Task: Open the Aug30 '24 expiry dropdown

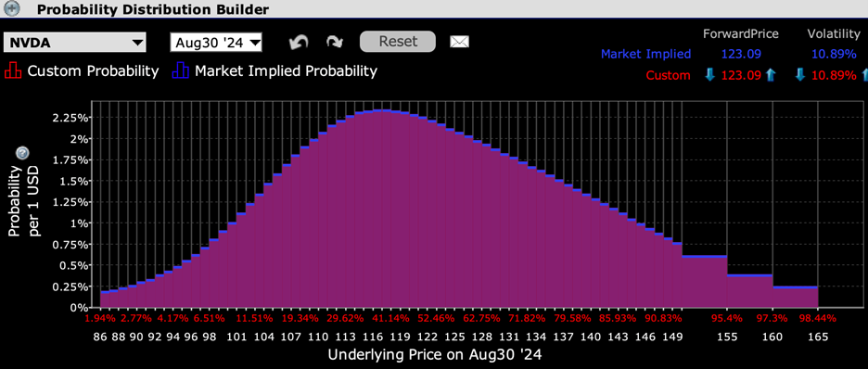Action: click(x=216, y=43)
